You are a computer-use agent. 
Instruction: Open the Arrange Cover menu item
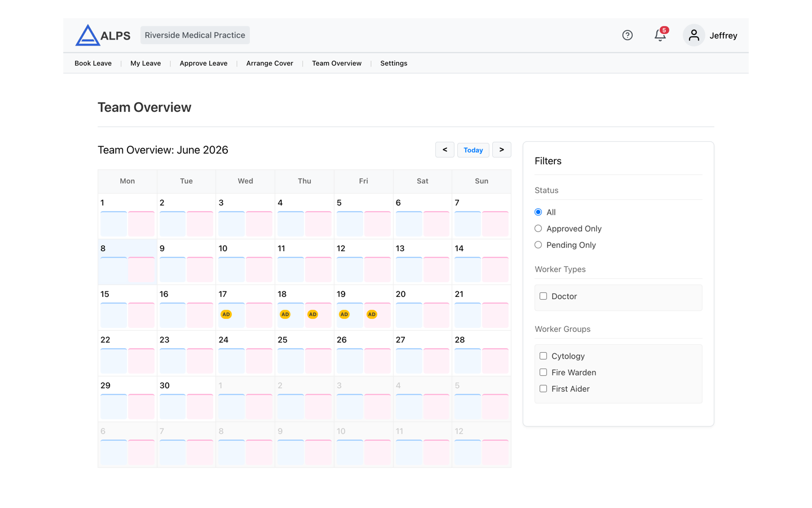270,63
